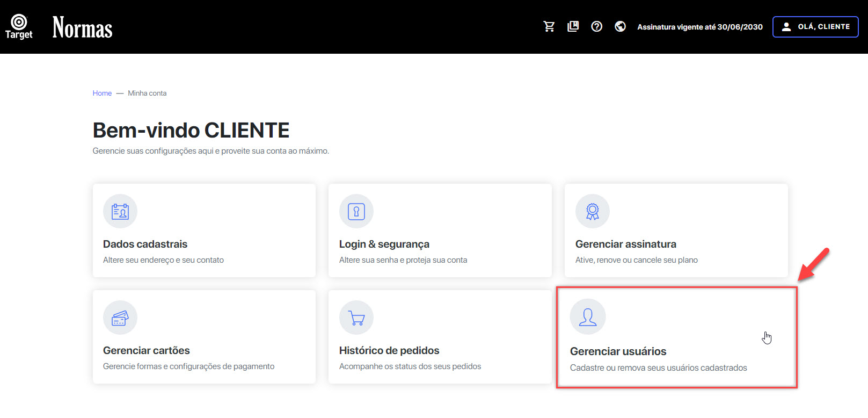Go to Home via breadcrumb link
Viewport: 868px width, 418px height.
pos(102,93)
